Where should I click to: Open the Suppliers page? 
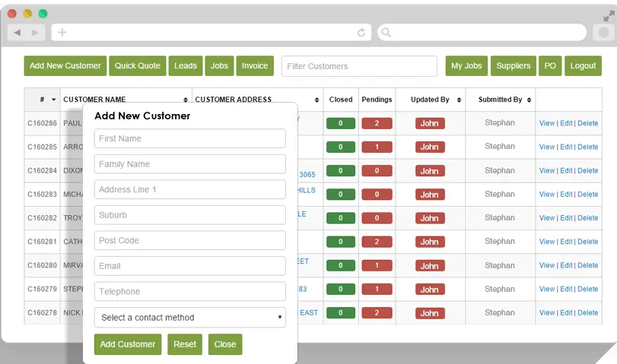pos(514,66)
